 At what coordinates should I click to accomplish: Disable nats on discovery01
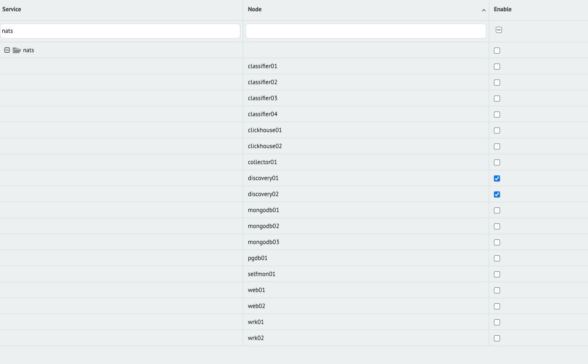click(x=497, y=178)
